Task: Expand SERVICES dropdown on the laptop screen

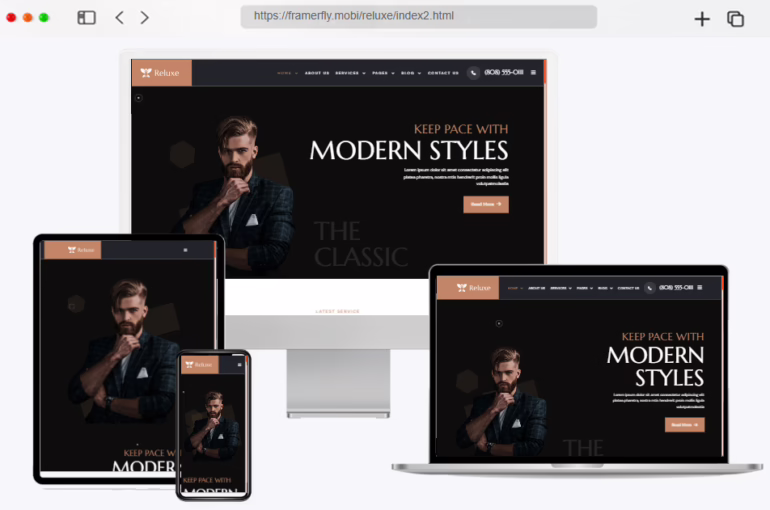Action: (561, 288)
